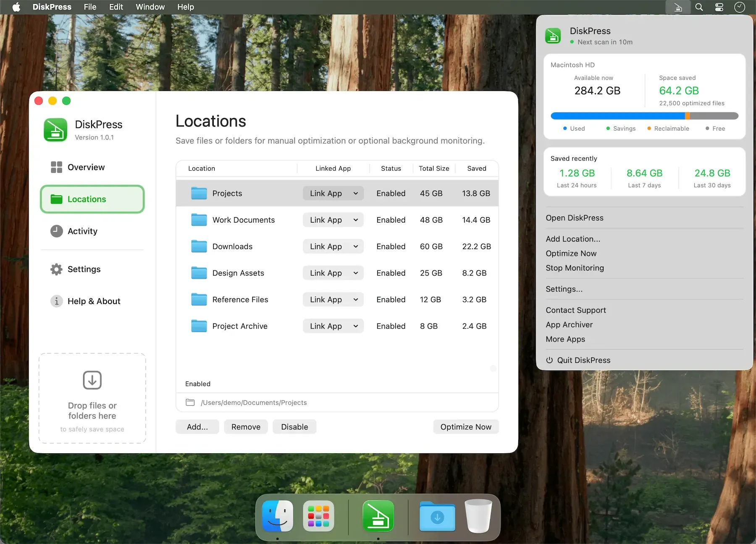The height and width of the screenshot is (544, 756).
Task: Click the Design Assets folder icon
Action: point(199,273)
